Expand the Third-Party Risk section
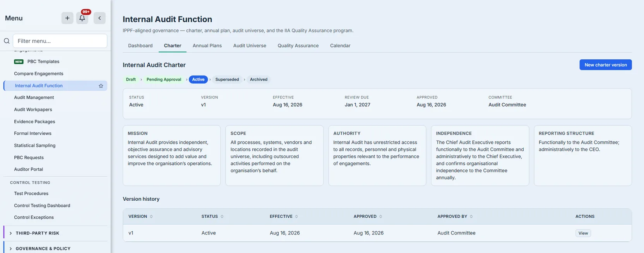The height and width of the screenshot is (253, 644). pos(56,233)
